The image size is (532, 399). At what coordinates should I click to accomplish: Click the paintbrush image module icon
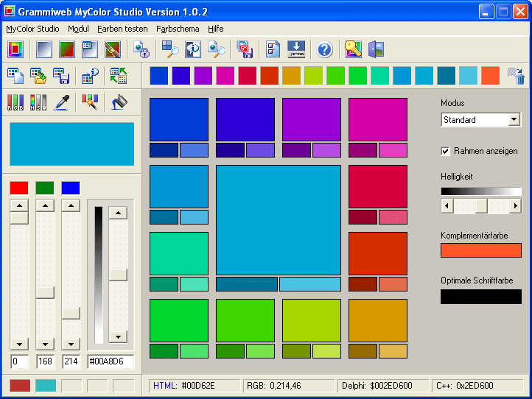[x=112, y=49]
